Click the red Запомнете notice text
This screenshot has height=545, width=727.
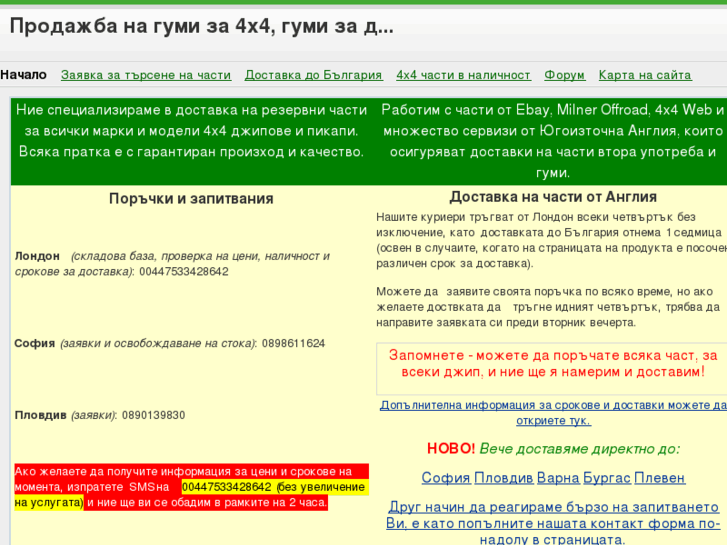(x=553, y=363)
